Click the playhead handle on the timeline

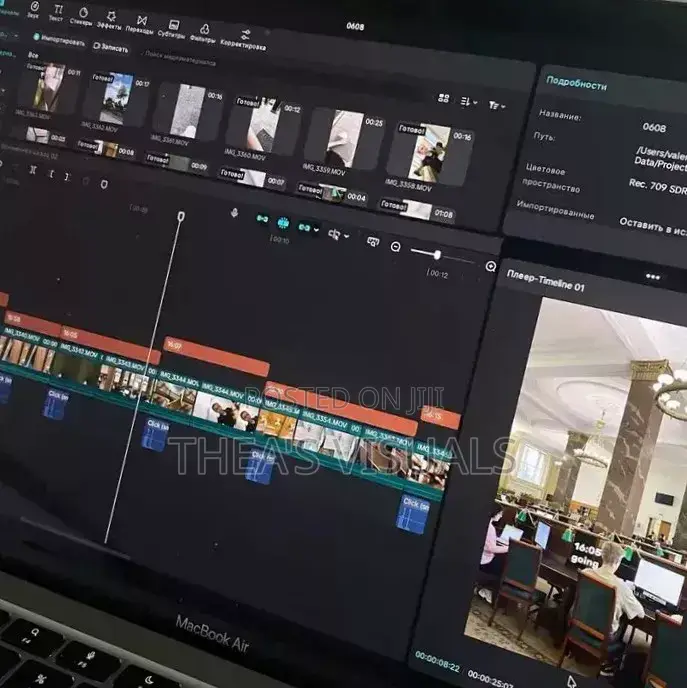pyautogui.click(x=181, y=216)
